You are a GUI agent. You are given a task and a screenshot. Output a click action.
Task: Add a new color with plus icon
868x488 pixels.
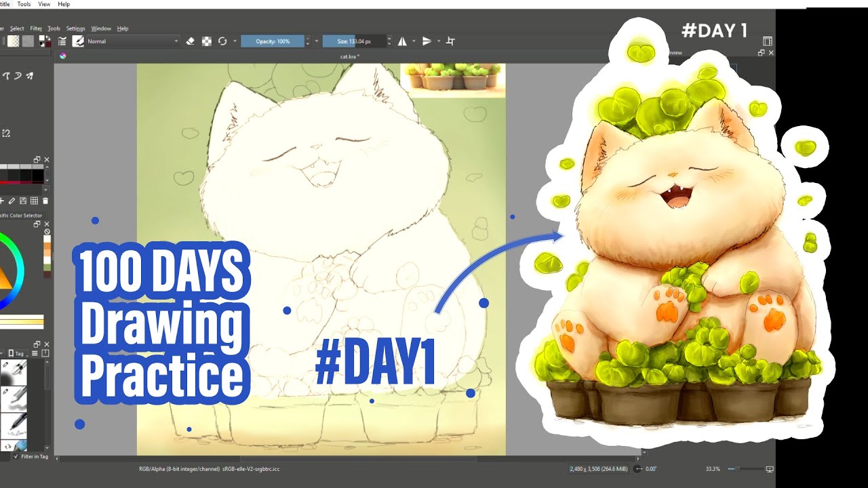click(x=3, y=201)
